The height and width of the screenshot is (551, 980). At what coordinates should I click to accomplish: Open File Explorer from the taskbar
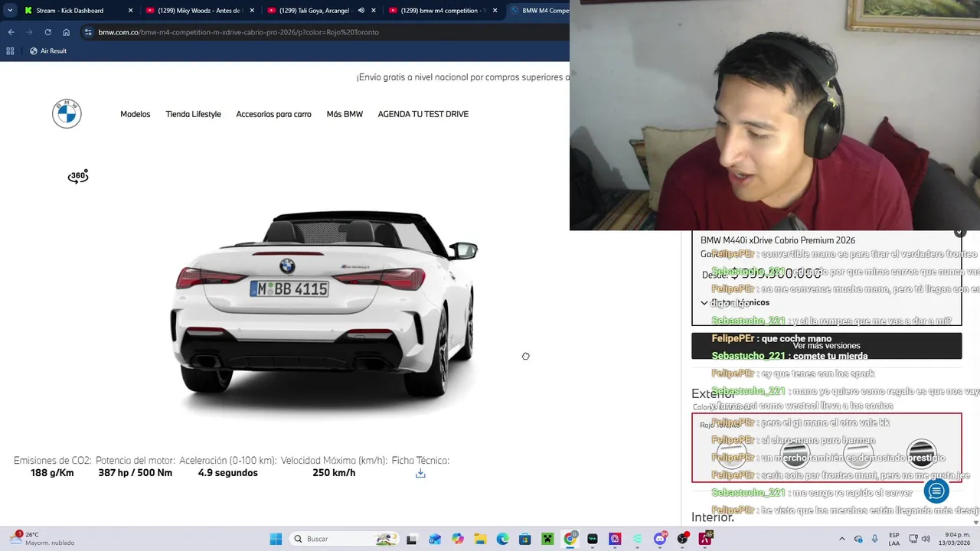click(x=480, y=539)
